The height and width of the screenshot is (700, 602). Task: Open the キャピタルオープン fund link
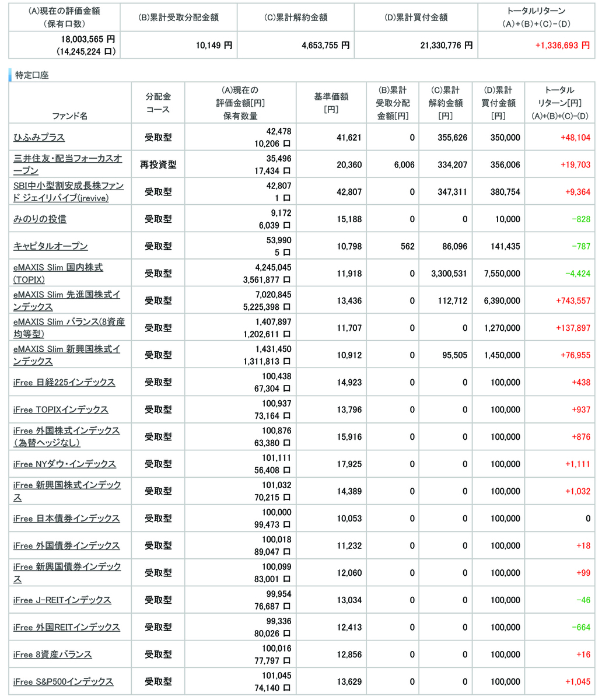[x=51, y=246]
